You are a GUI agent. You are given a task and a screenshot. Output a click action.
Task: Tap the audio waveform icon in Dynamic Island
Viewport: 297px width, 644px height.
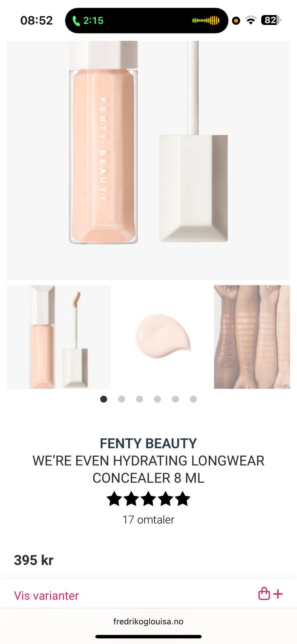point(206,21)
